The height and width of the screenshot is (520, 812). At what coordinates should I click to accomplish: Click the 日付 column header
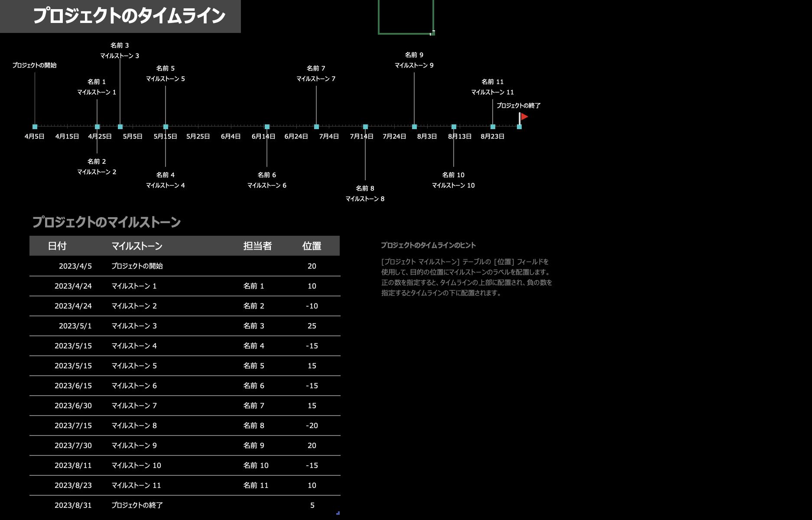point(57,246)
